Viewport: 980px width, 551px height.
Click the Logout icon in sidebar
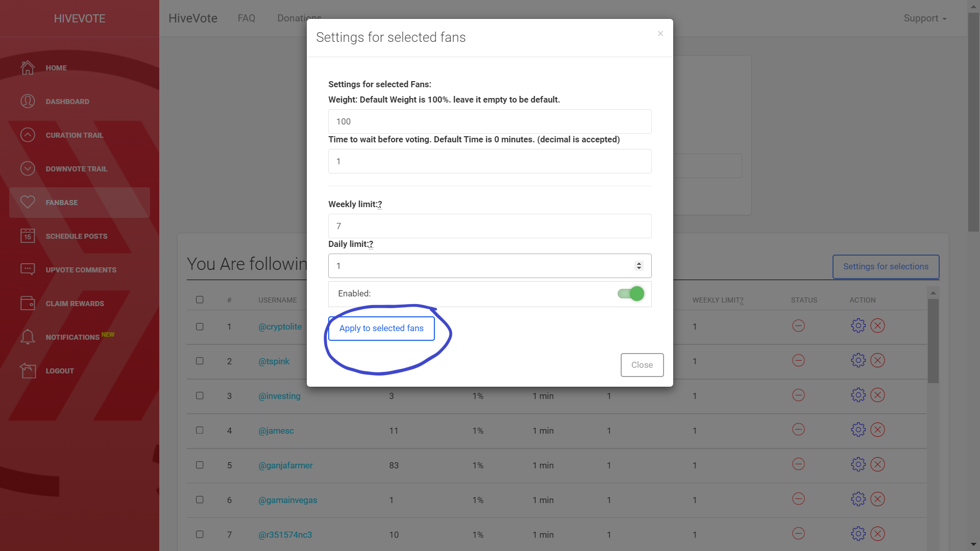click(28, 370)
